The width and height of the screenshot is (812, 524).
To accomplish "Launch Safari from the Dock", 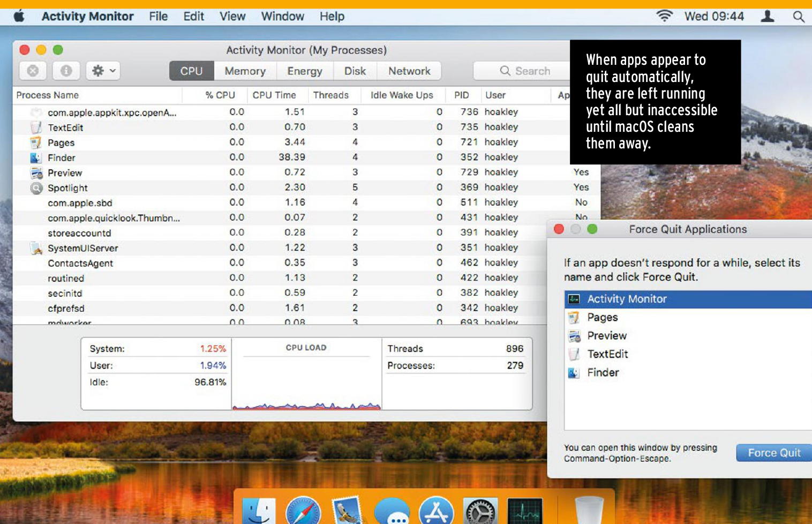I will [x=303, y=511].
